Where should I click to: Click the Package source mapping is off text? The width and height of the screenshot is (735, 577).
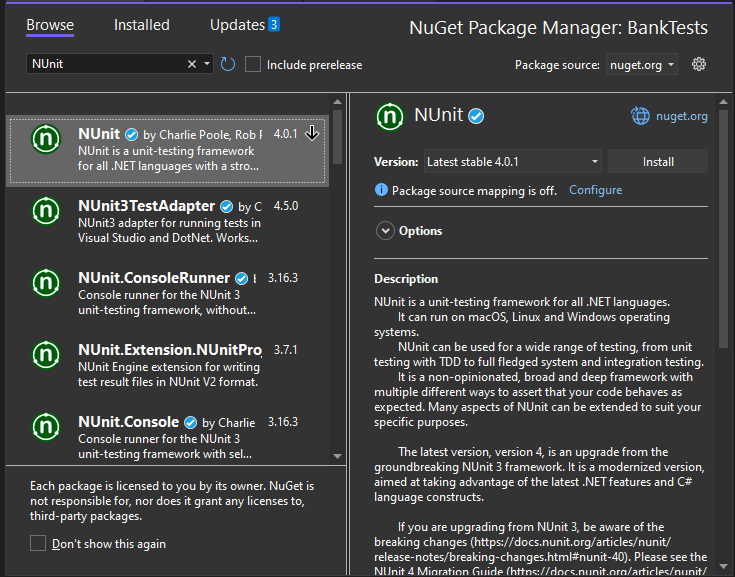pyautogui.click(x=474, y=191)
